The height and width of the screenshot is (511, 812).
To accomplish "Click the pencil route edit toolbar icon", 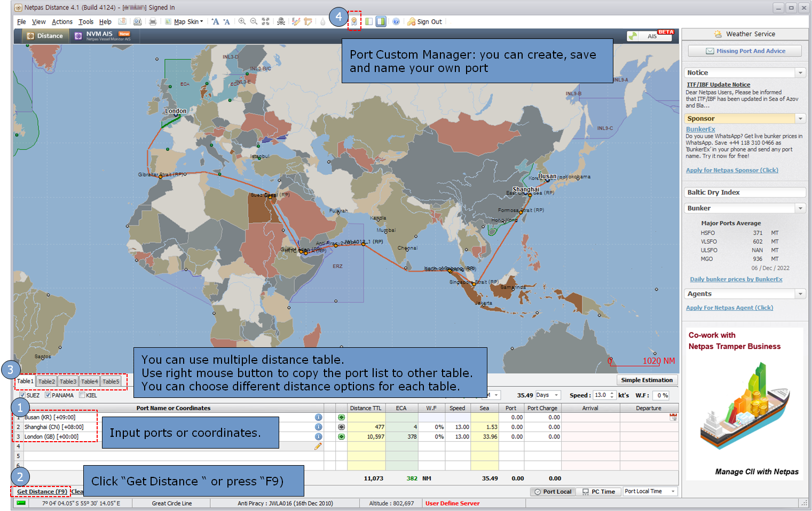I will [296, 22].
